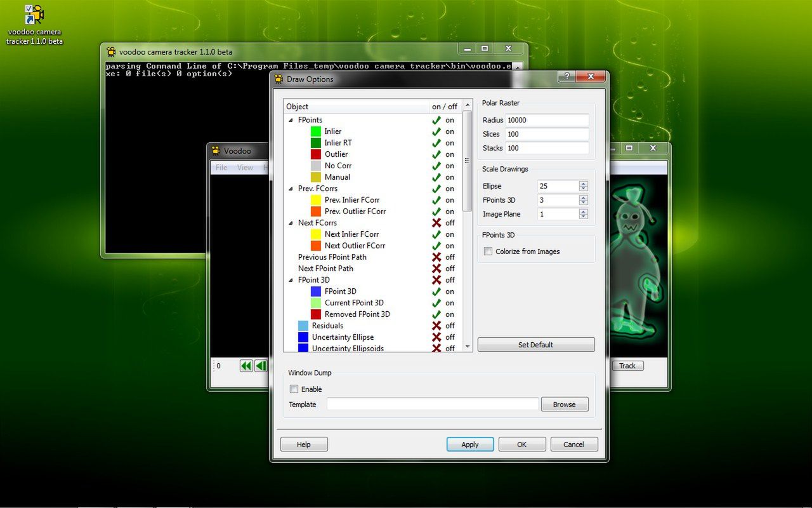The height and width of the screenshot is (508, 812).
Task: Click the OK button
Action: pos(522,444)
